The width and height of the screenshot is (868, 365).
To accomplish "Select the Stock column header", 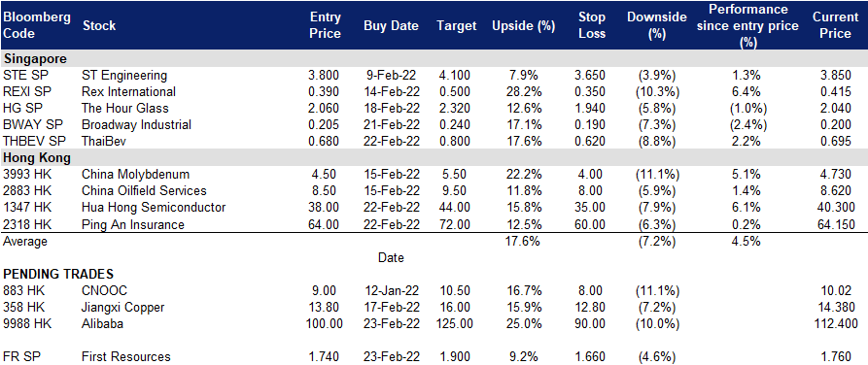I will click(99, 25).
